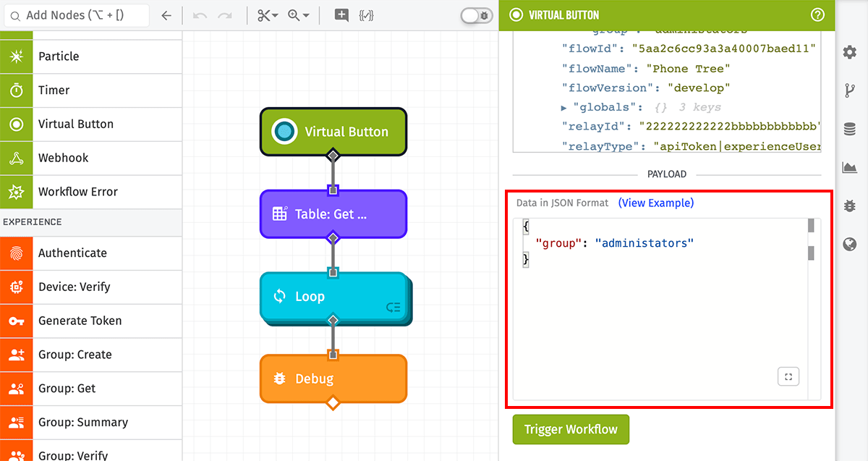
Task: Click the Group: Summary people-list icon
Action: coord(16,423)
